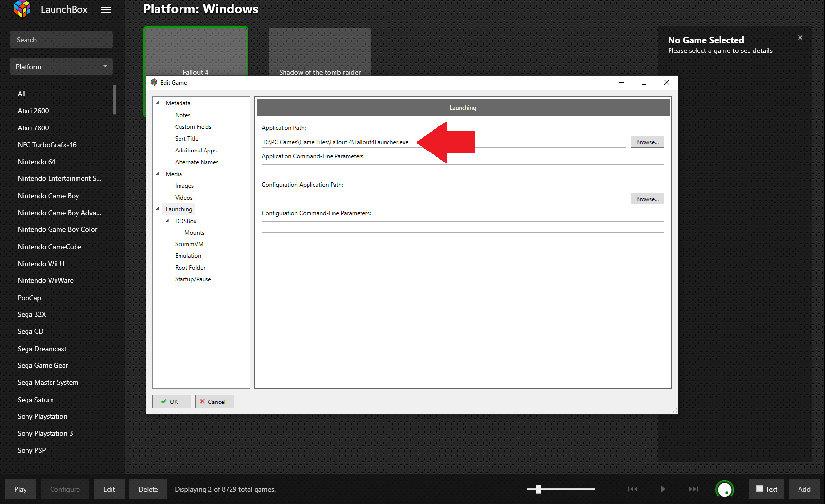Screen dimensions: 825x504
Task: Click the Application Path text field
Action: 444,142
